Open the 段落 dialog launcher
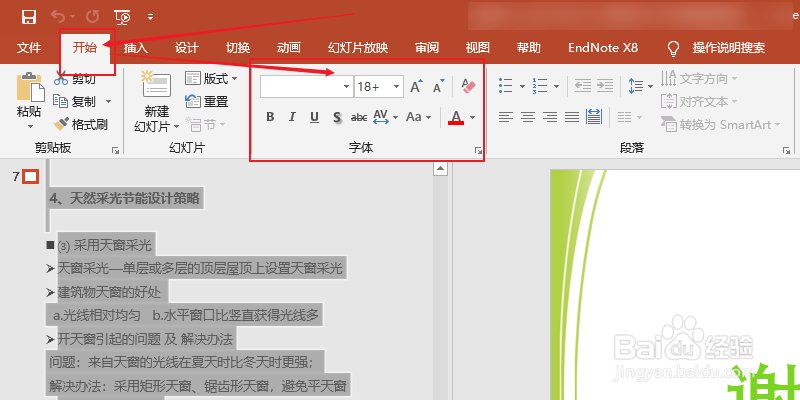The width and height of the screenshot is (800, 400). click(x=786, y=151)
